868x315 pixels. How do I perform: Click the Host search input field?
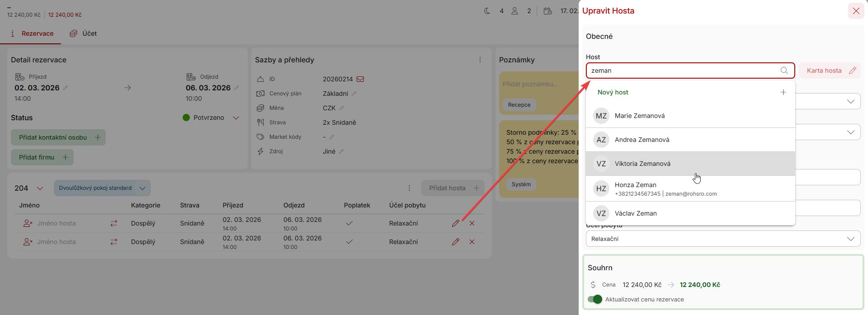683,71
